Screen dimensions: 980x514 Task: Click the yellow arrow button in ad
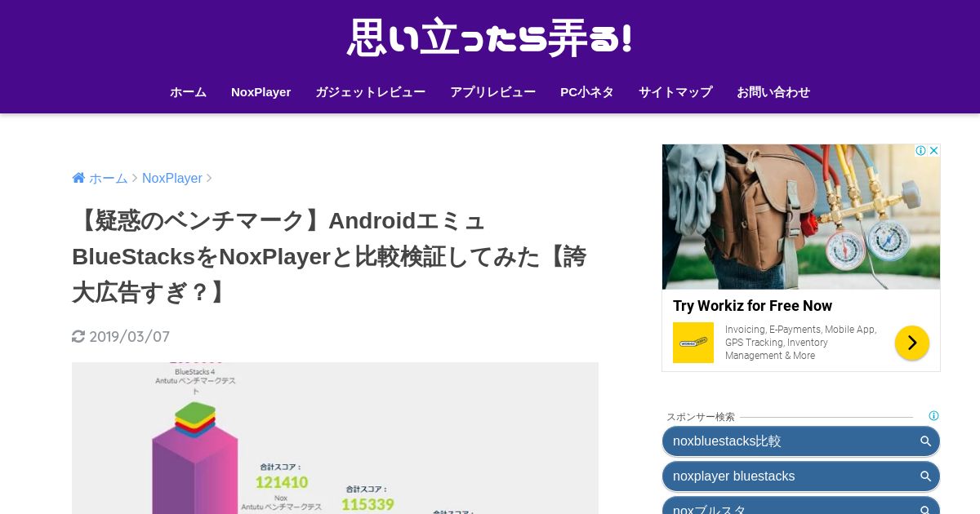912,343
